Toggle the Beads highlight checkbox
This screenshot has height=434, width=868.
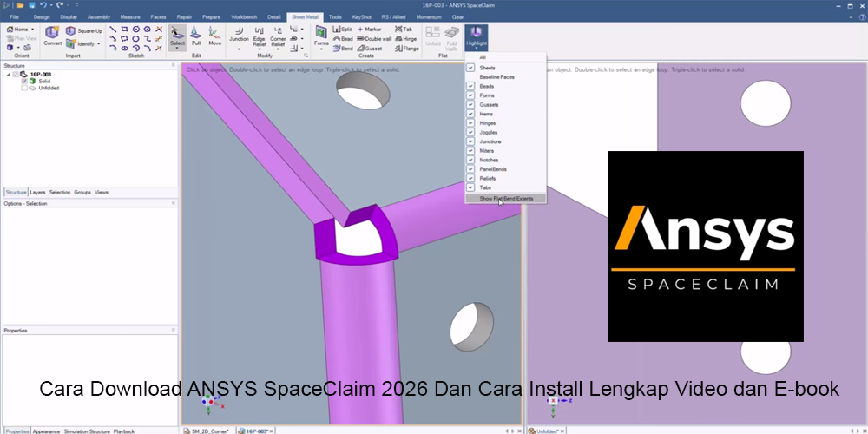tap(470, 86)
